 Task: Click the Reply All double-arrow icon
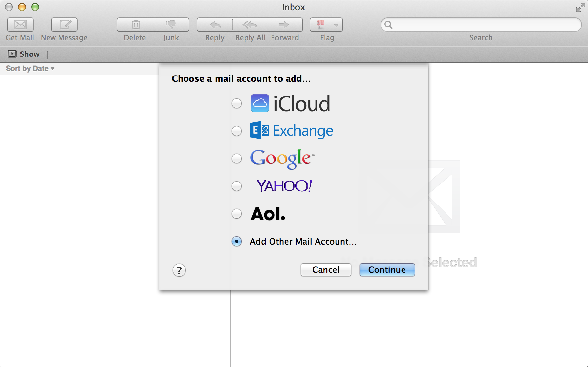pyautogui.click(x=250, y=25)
